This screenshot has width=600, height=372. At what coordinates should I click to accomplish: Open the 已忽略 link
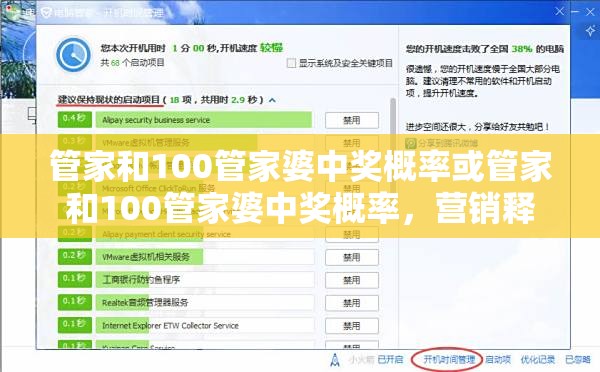point(578,359)
